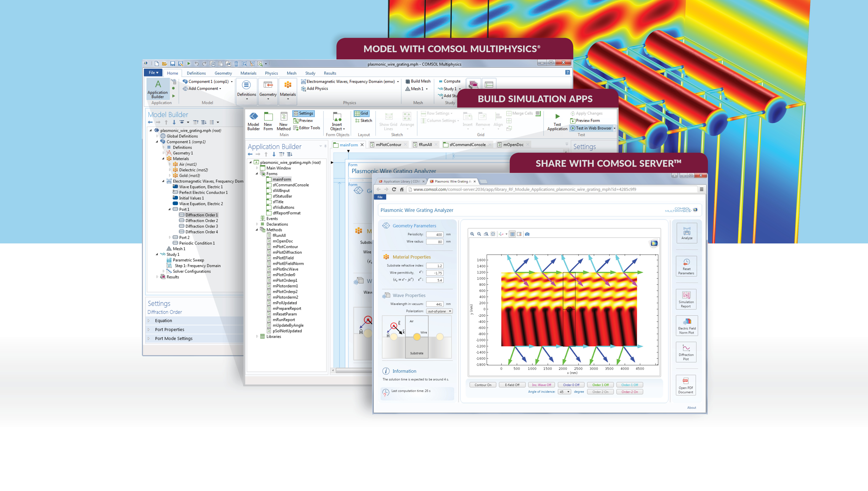Click Save disk icon in Multiphysics toolbar
Screen dimensions: 868x491
tap(172, 63)
